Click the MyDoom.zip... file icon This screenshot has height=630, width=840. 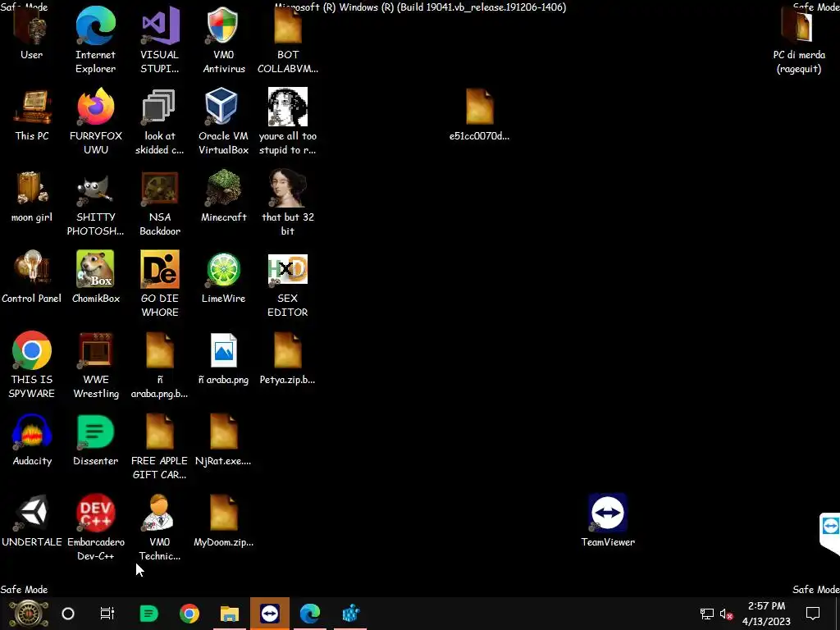(223, 514)
